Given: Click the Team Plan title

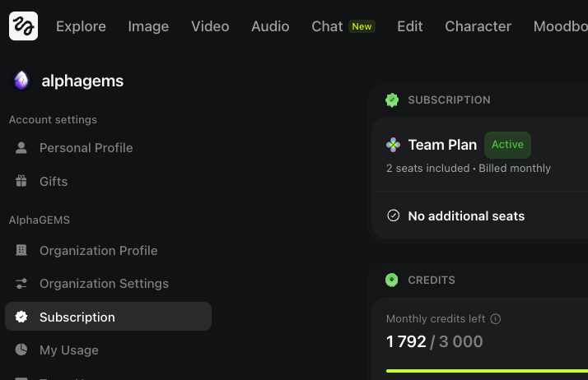Looking at the screenshot, I should click(442, 145).
